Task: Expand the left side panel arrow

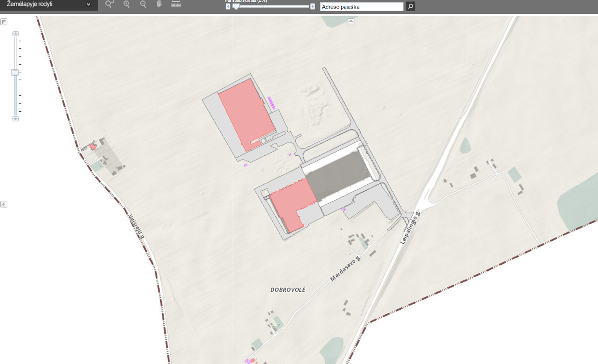Action: click(x=4, y=204)
